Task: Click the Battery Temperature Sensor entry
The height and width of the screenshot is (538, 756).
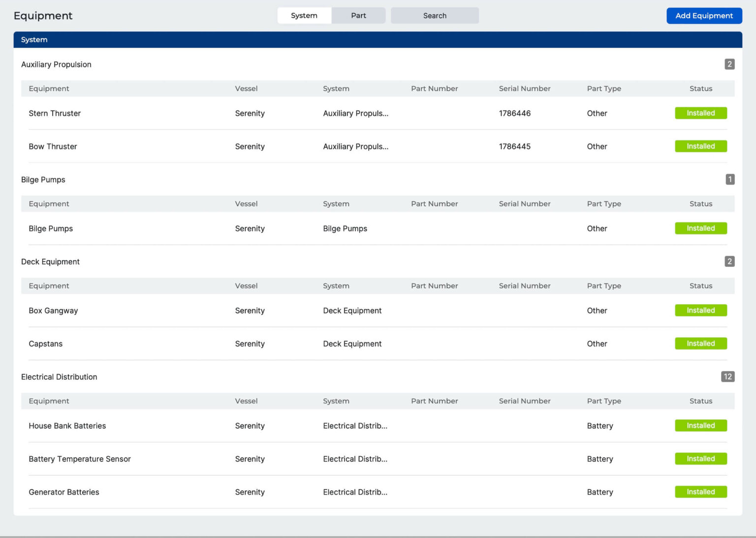Action: coord(80,459)
